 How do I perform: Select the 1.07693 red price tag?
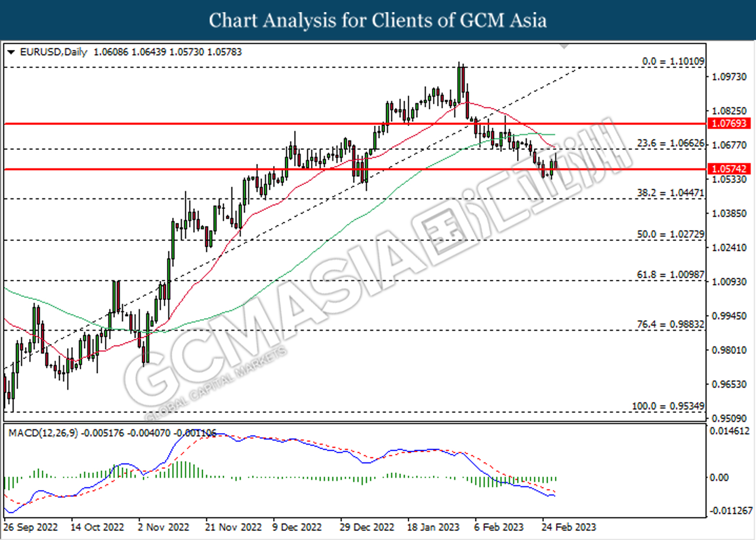[x=729, y=124]
